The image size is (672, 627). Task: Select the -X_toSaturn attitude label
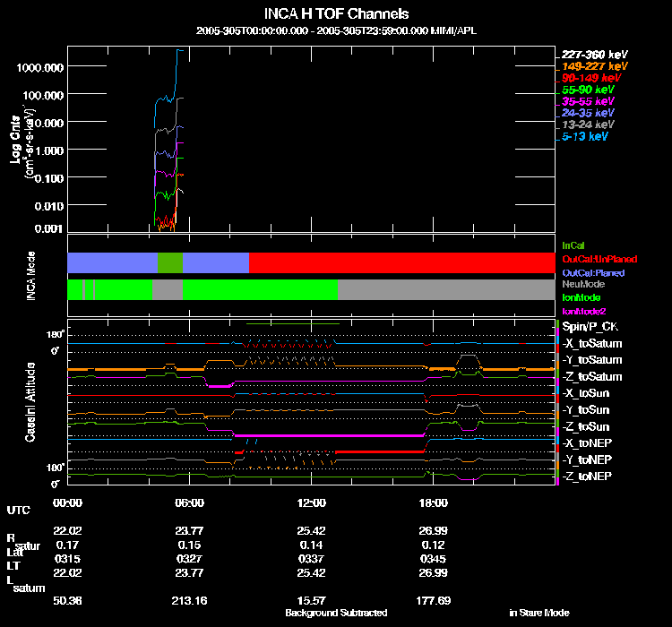tap(592, 344)
